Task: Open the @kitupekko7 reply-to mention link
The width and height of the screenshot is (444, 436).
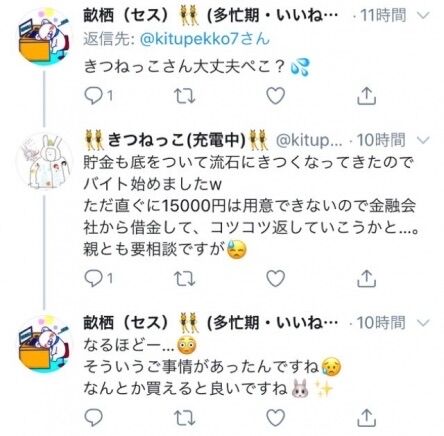Action: coord(205,39)
